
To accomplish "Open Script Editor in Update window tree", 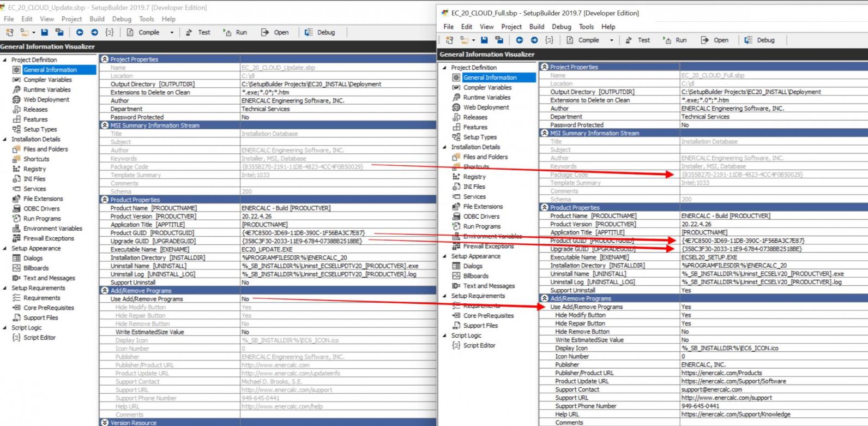I will pyautogui.click(x=39, y=338).
